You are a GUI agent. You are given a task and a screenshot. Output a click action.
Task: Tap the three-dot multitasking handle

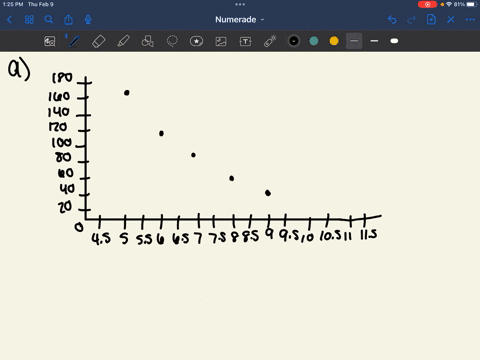(x=240, y=4)
